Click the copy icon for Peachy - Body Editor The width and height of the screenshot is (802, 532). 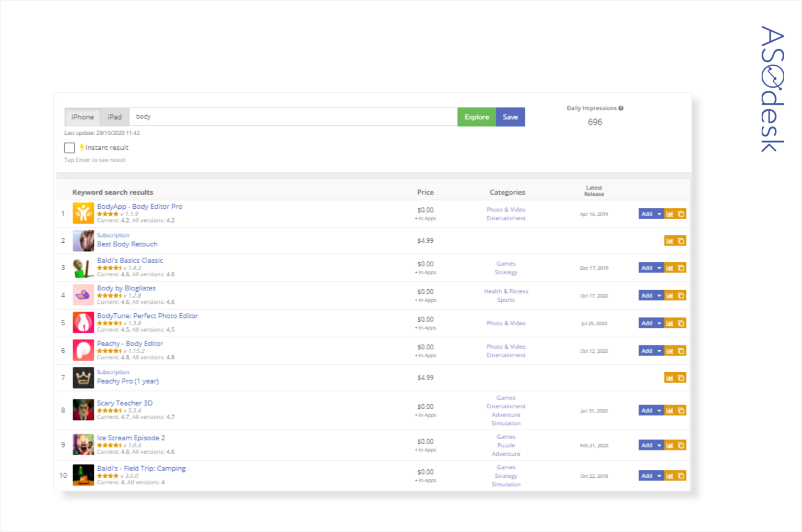click(681, 350)
